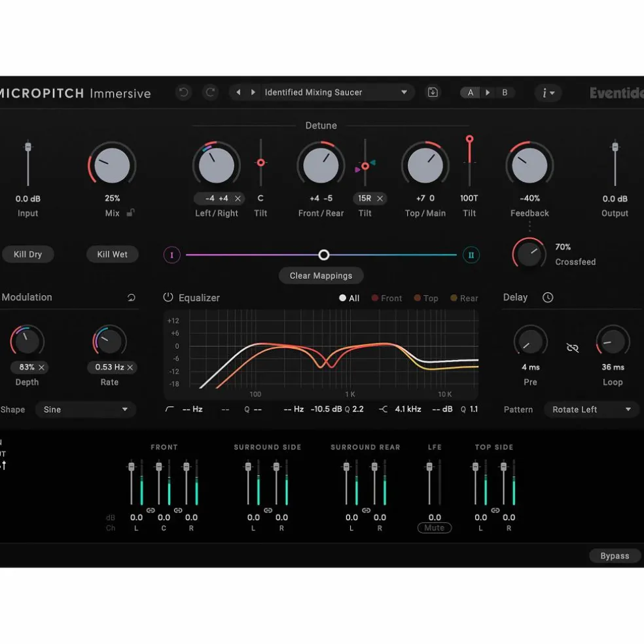Click the high-shelf filter shape icon
Screen dimensions: 644x644
(x=383, y=409)
